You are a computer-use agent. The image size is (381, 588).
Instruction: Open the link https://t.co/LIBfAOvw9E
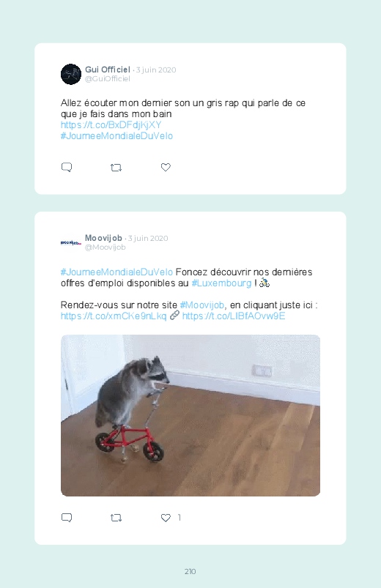234,316
